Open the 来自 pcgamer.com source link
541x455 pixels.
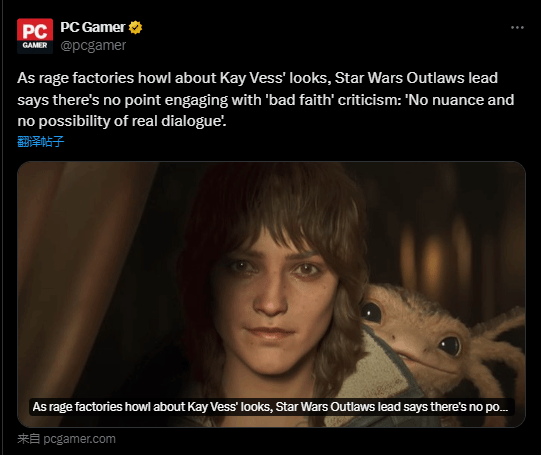[x=67, y=439]
